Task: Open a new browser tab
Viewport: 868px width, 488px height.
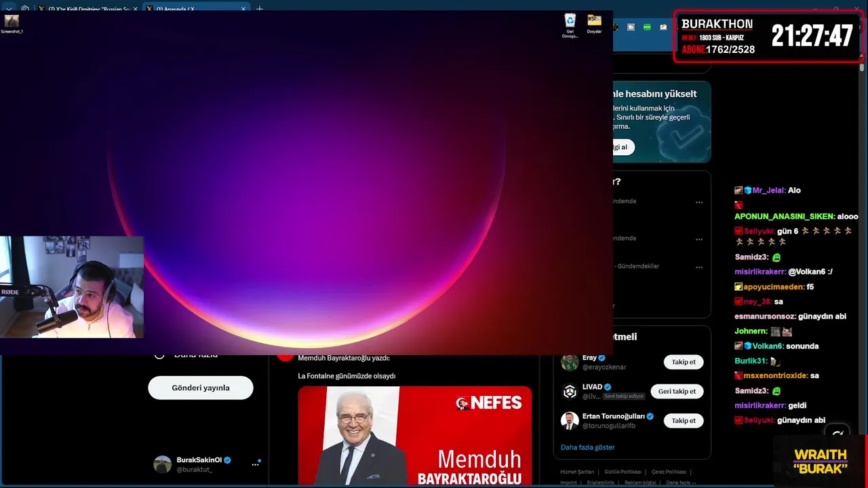Action: point(260,9)
